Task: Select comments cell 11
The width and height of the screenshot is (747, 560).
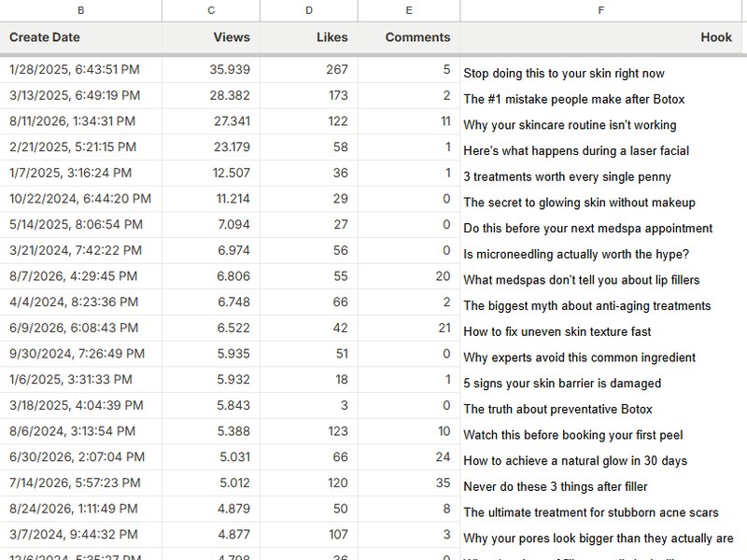Action: coord(409,121)
